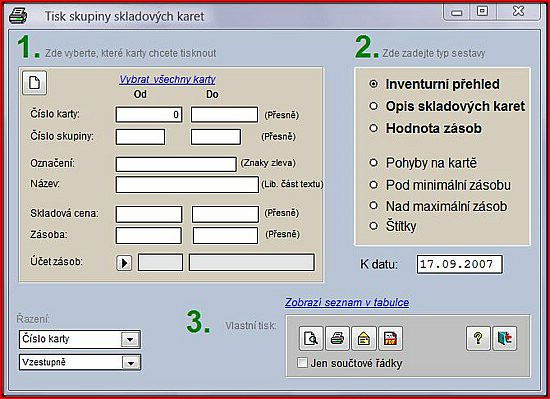
Task: Click the arrow button next to Účet zásob
Action: (x=124, y=263)
